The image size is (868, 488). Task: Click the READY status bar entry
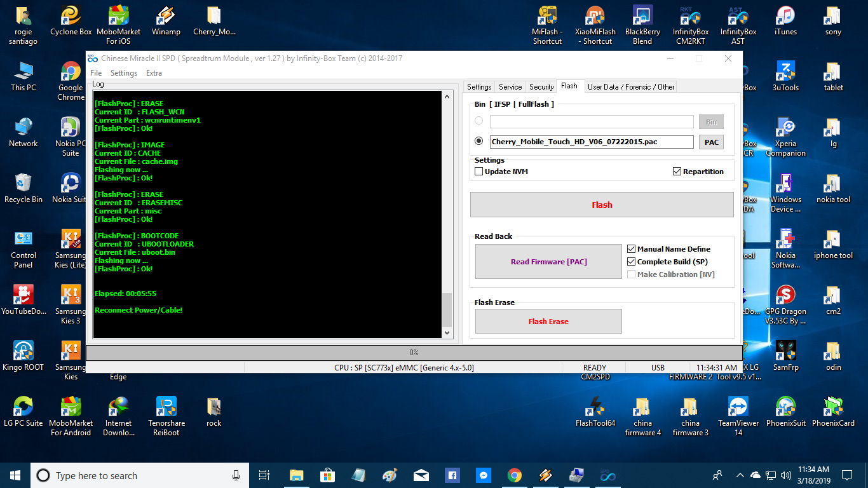point(594,367)
